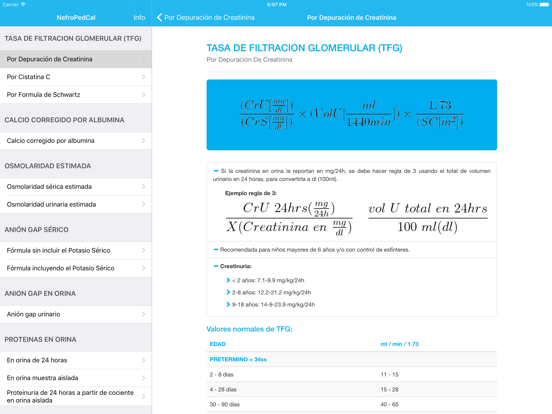Tap the back label Por Depuración de Creatinina

[x=209, y=18]
